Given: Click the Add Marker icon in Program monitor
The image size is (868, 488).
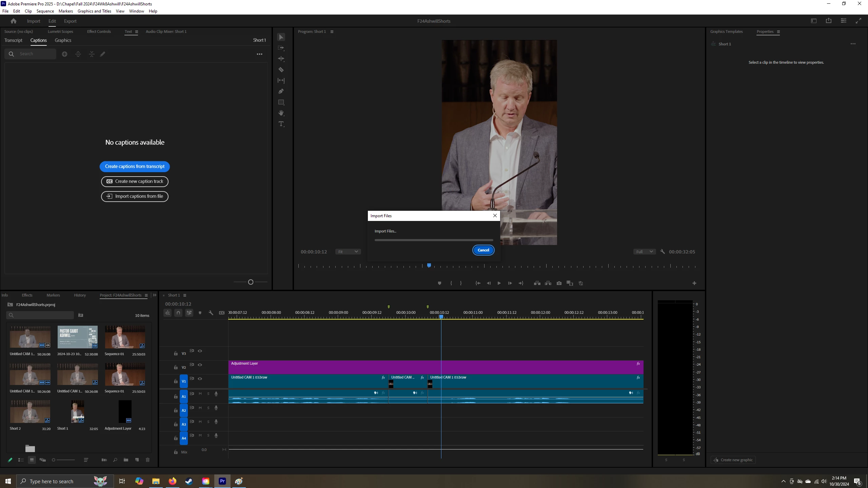Looking at the screenshot, I should pyautogui.click(x=439, y=283).
